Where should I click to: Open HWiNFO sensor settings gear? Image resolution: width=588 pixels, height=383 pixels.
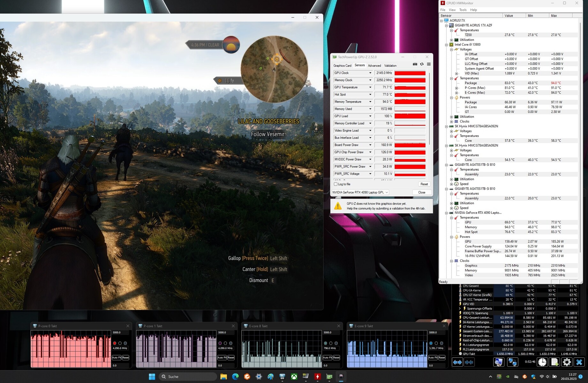point(567,362)
